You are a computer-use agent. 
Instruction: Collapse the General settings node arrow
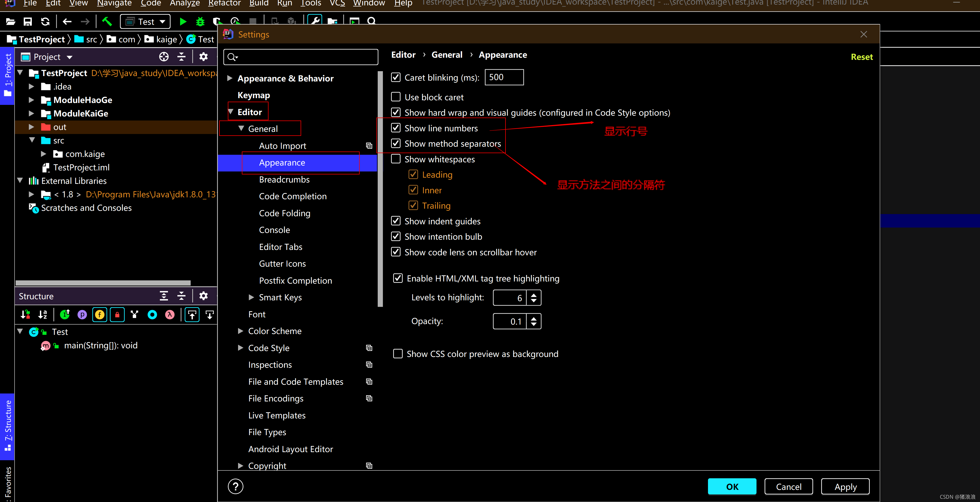coord(241,128)
